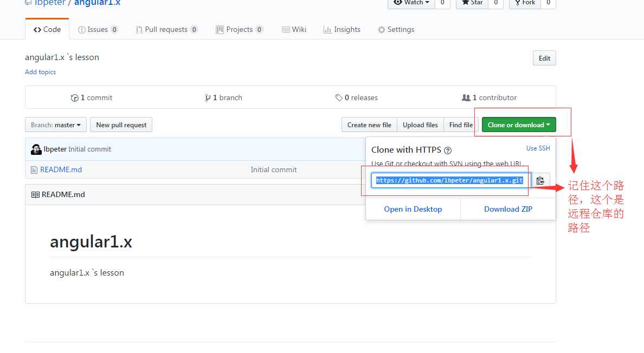Fork the repository
644x353 pixels.
[x=525, y=3]
